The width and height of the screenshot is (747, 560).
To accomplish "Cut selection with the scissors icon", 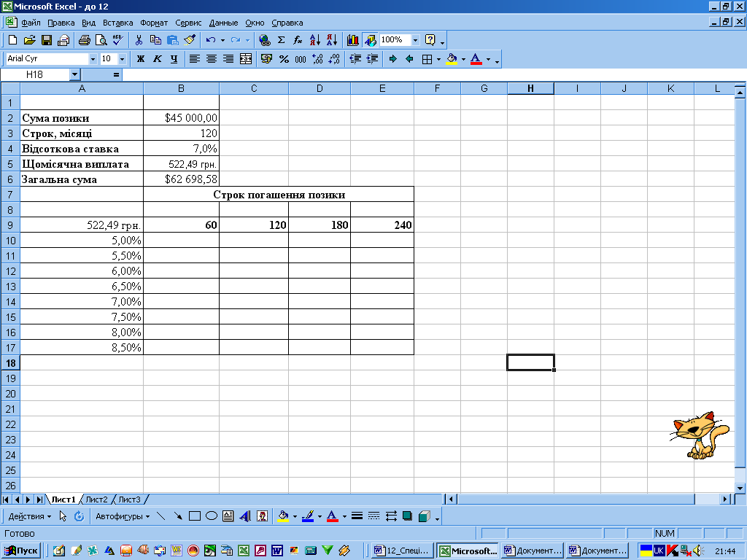I will coord(139,40).
